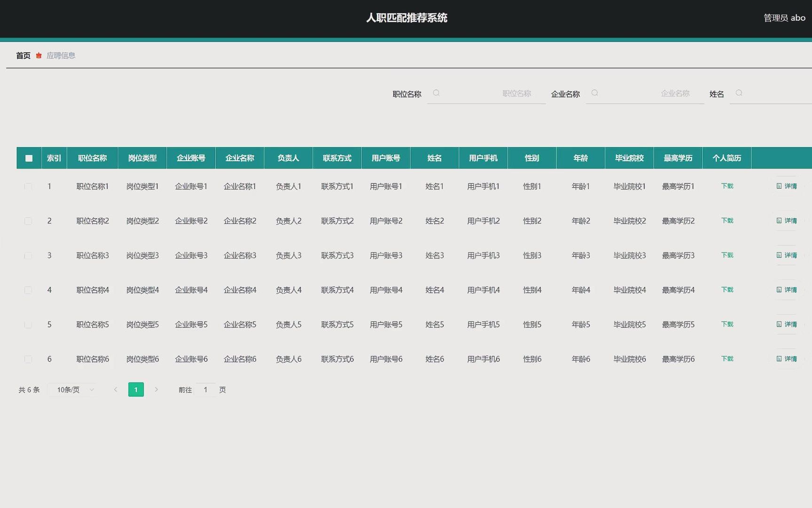Screen dimensions: 812x508
Task: Check the checkbox for row 4
Action: pyautogui.click(x=28, y=290)
